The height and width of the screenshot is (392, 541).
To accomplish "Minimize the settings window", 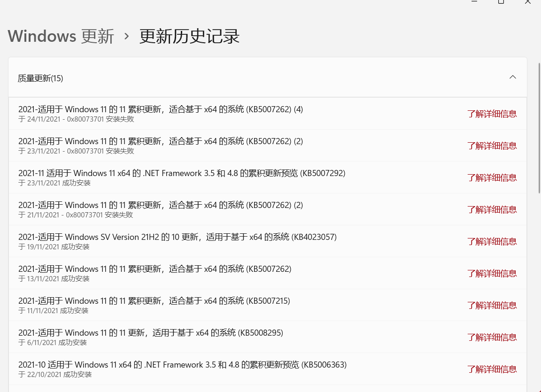I will [x=474, y=1].
